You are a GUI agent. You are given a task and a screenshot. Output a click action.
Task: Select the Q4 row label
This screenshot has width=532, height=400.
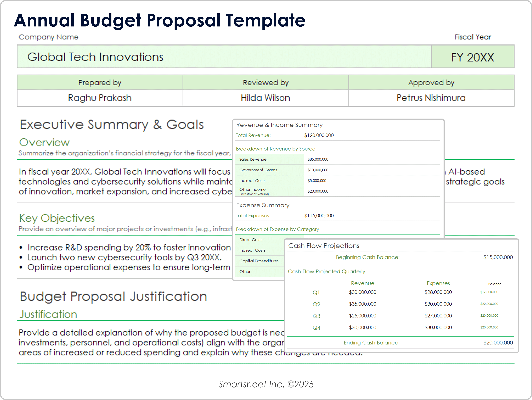(316, 328)
